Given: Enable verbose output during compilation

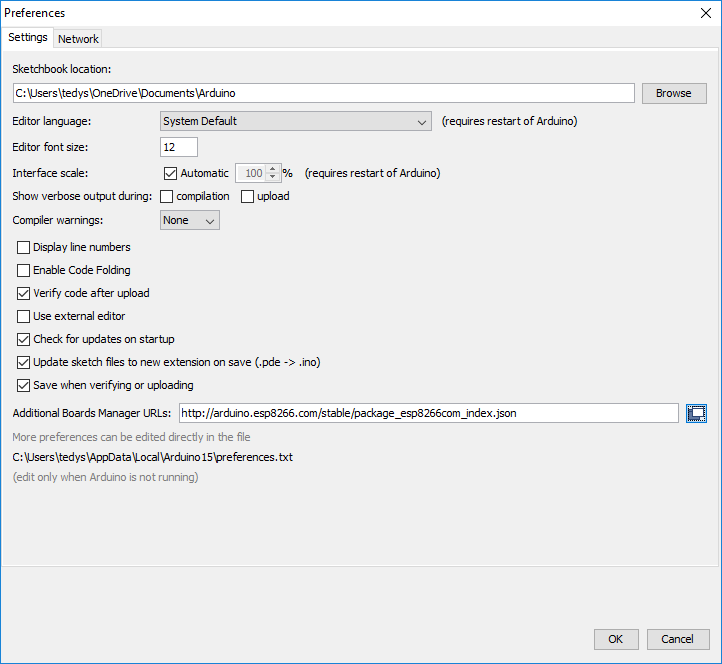Looking at the screenshot, I should 167,196.
